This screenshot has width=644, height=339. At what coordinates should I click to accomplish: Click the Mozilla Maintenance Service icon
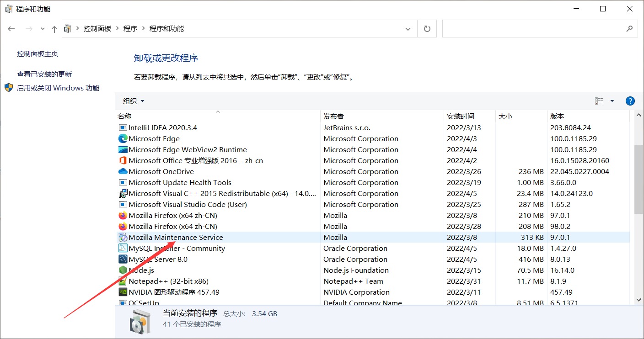tap(123, 238)
